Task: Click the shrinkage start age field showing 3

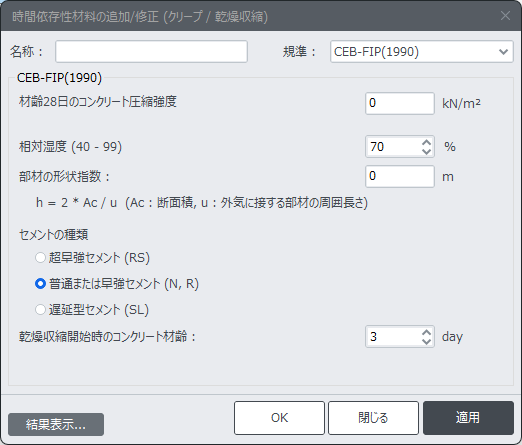Action: point(393,337)
